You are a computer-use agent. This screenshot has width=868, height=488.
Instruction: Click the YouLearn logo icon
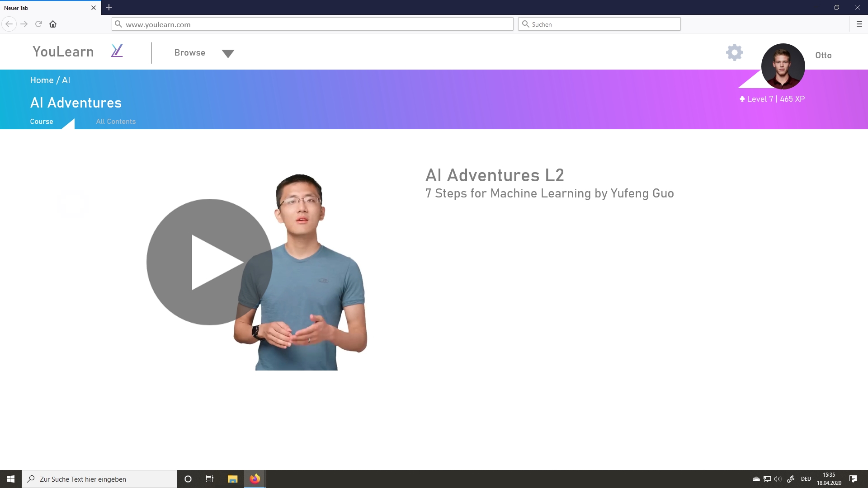coord(117,51)
